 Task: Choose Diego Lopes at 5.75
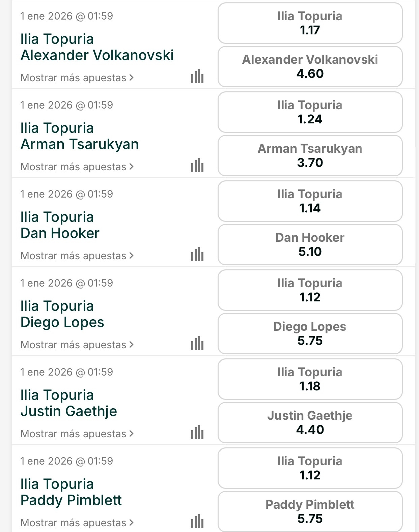pyautogui.click(x=310, y=334)
